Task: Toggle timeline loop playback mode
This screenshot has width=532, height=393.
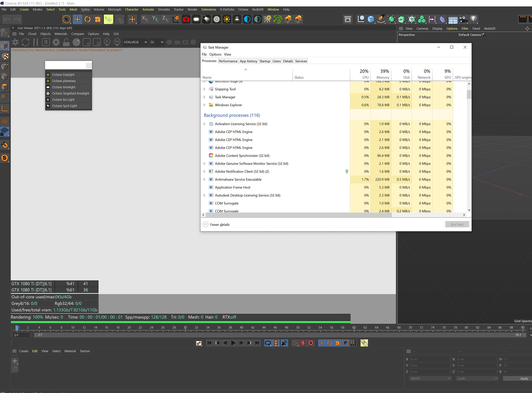Action: (x=268, y=343)
